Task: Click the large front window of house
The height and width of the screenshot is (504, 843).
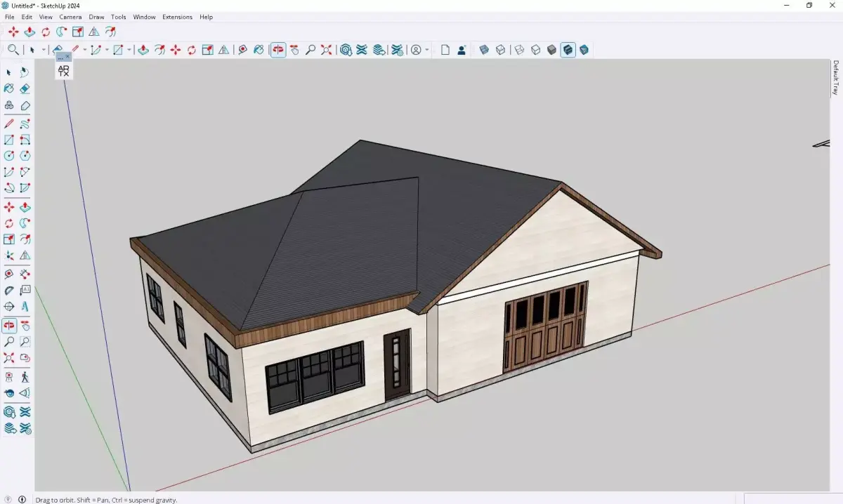Action: pos(315,378)
